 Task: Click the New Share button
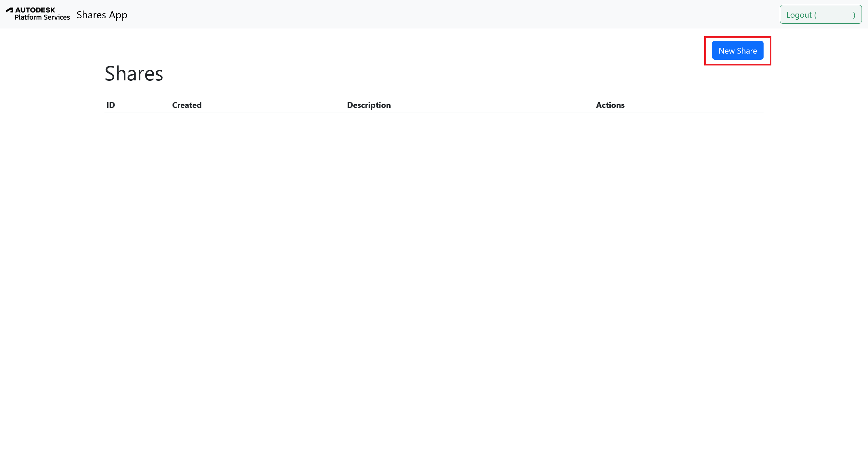coord(737,51)
